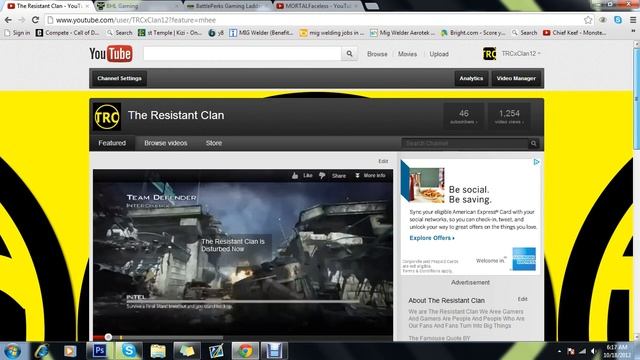Screen dimensions: 640x360
Task: Click the Sign in bookmark
Action: click(17, 33)
